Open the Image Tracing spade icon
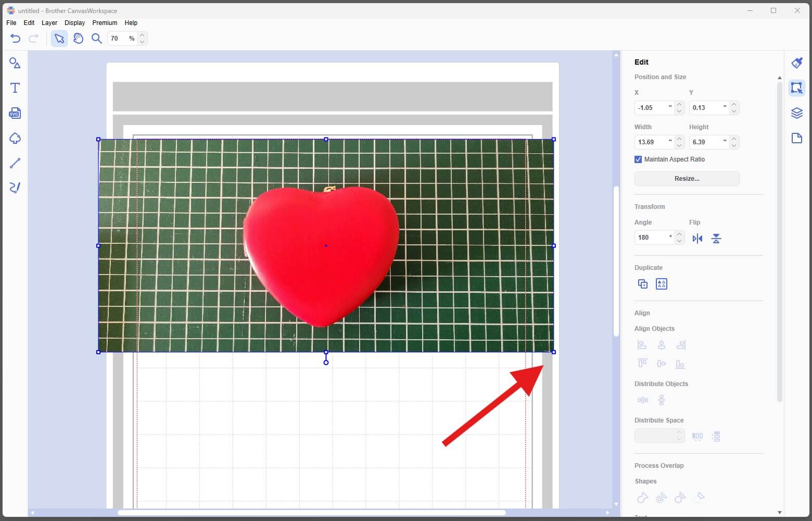The image size is (812, 521). (x=15, y=138)
